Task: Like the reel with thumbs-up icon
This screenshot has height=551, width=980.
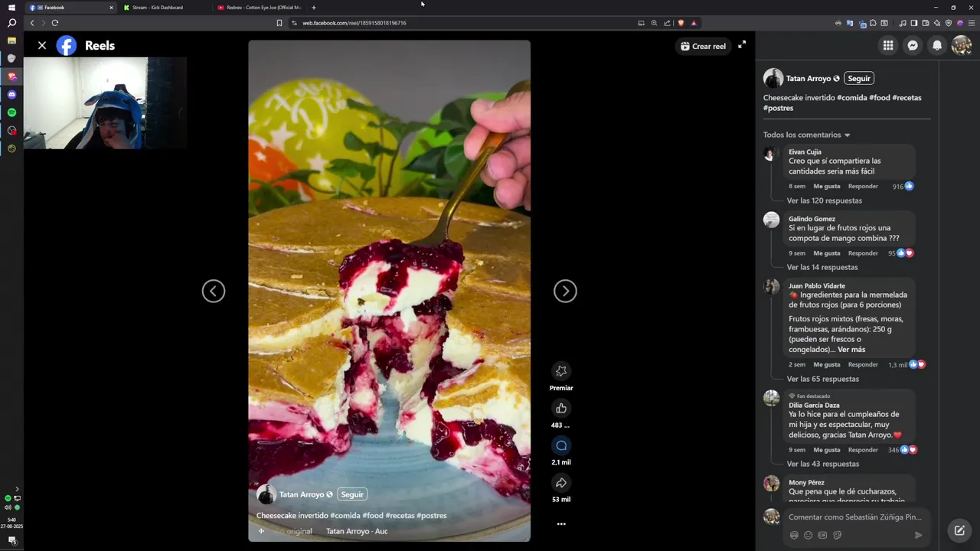Action: (561, 408)
